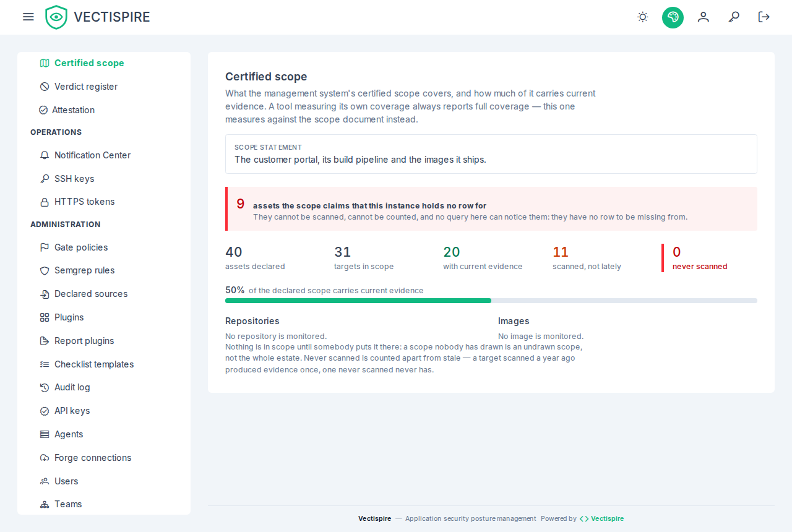Click the '11 scanned, not lately' stat
Image resolution: width=792 pixels, height=532 pixels.
[587, 258]
